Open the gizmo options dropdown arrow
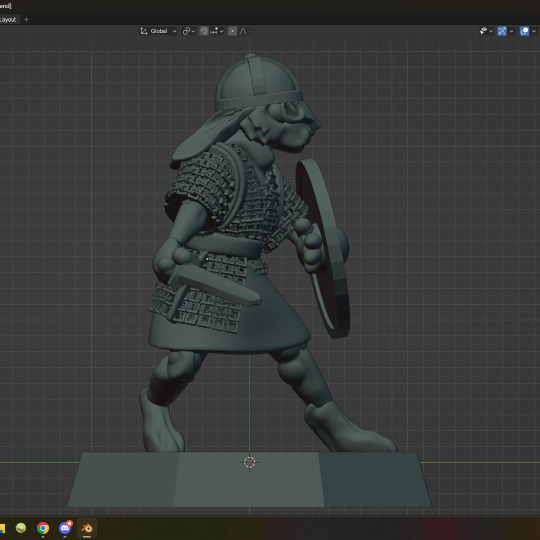This screenshot has height=540, width=540. tap(511, 31)
